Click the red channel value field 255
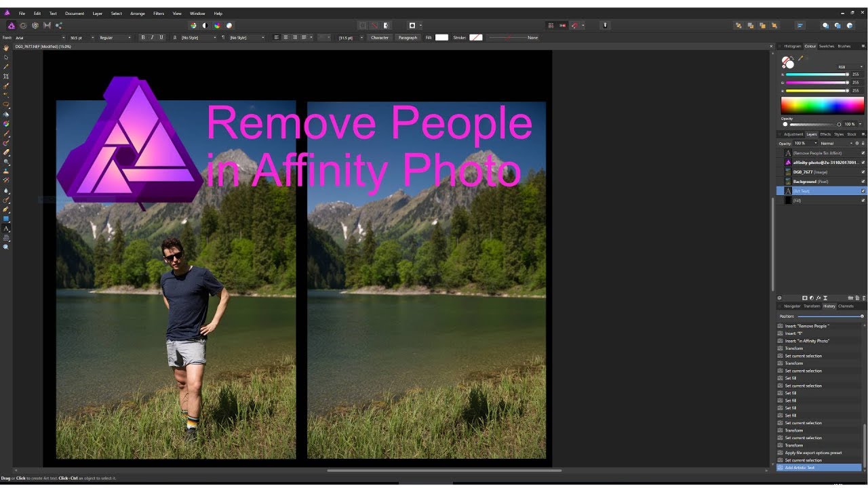Image resolution: width=868 pixels, height=488 pixels. point(856,74)
